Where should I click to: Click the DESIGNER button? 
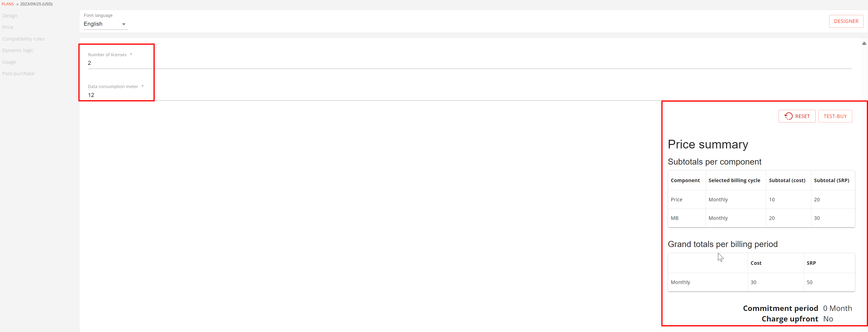click(x=846, y=21)
